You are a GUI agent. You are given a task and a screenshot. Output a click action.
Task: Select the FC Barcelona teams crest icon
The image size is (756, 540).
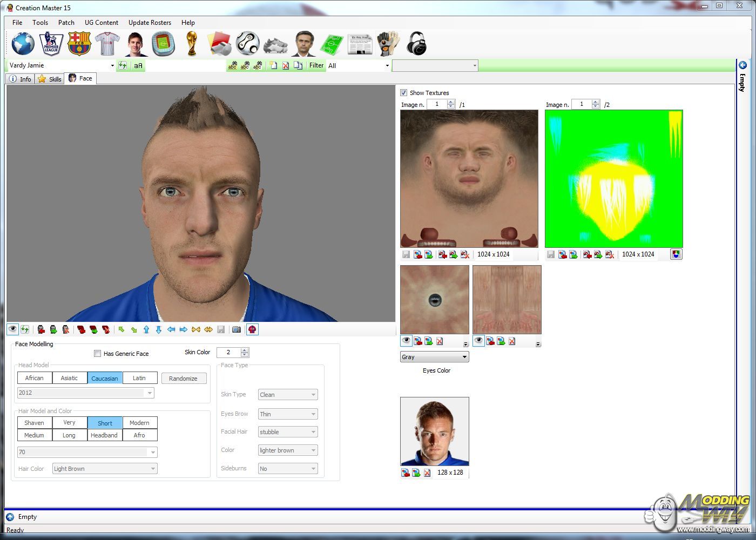(79, 44)
